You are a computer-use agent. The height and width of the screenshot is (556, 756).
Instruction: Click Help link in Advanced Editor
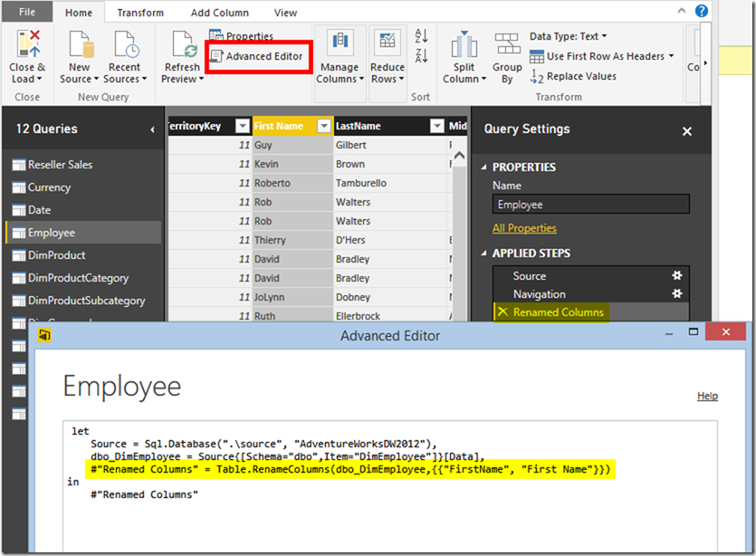[707, 396]
